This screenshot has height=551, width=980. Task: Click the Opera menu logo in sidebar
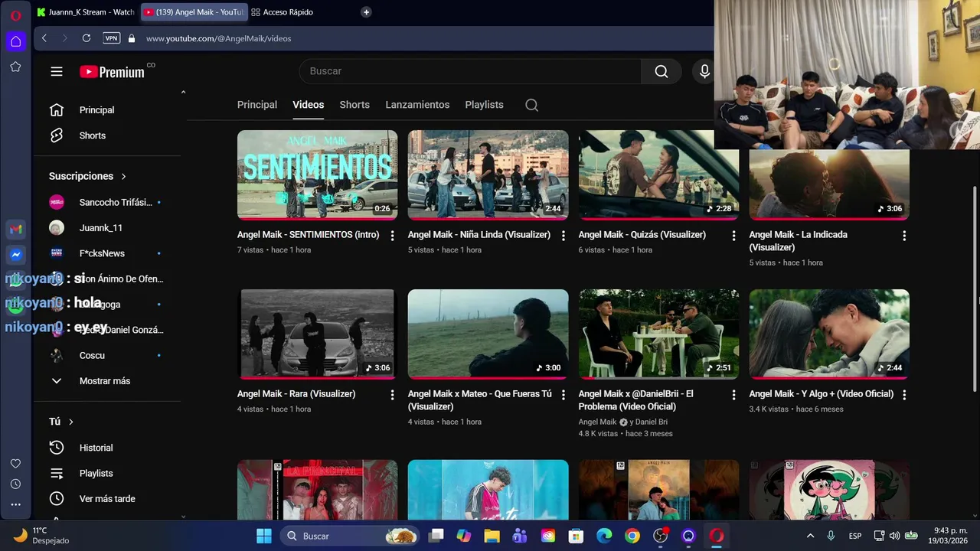point(15,15)
